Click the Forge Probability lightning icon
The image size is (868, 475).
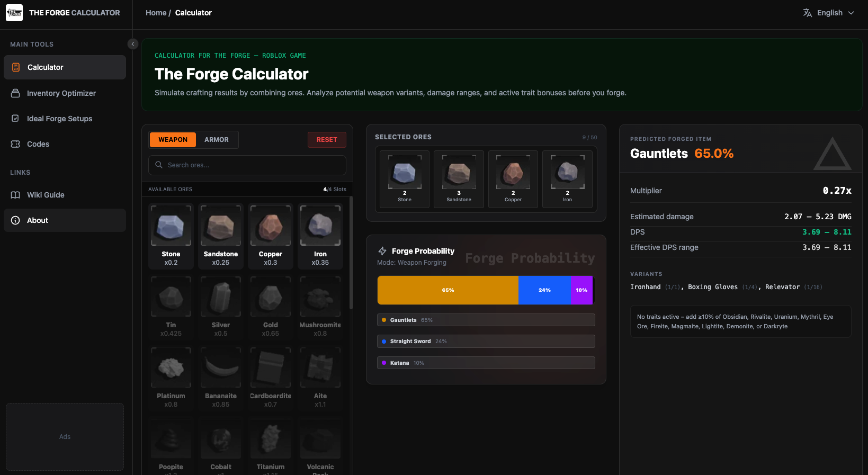[382, 251]
